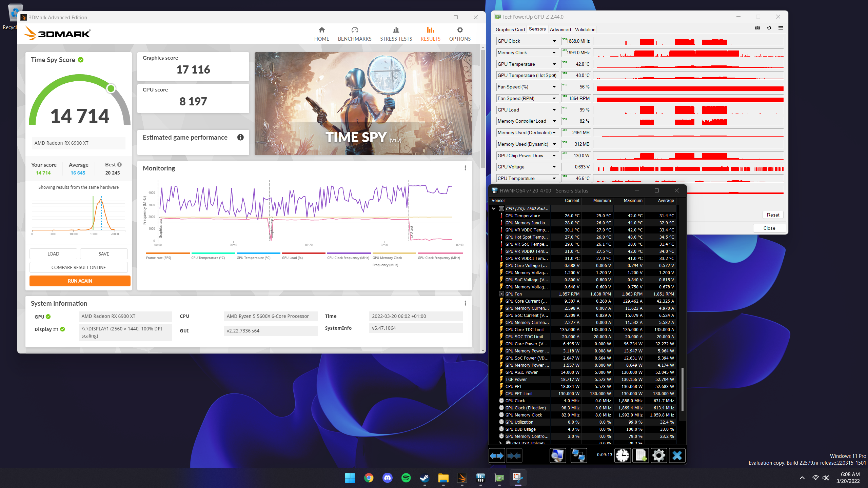Click the clock icon in HWiNFO toolbar
The width and height of the screenshot is (868, 488).
[623, 455]
